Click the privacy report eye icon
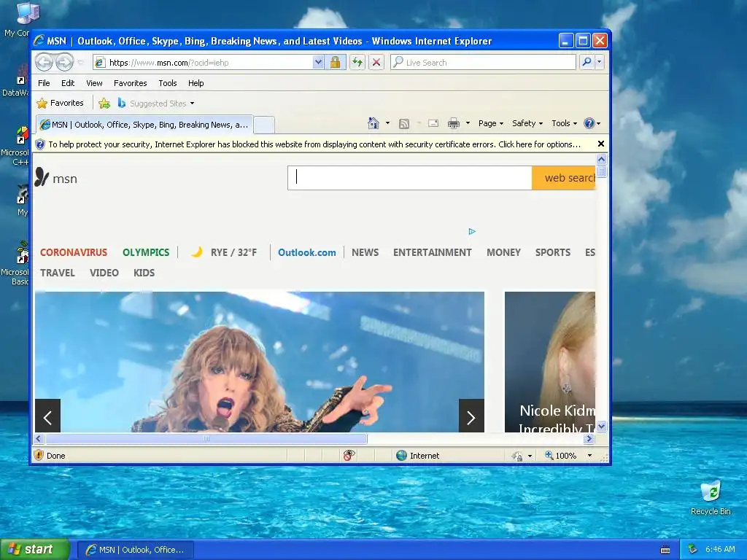This screenshot has height=560, width=747. (x=349, y=455)
